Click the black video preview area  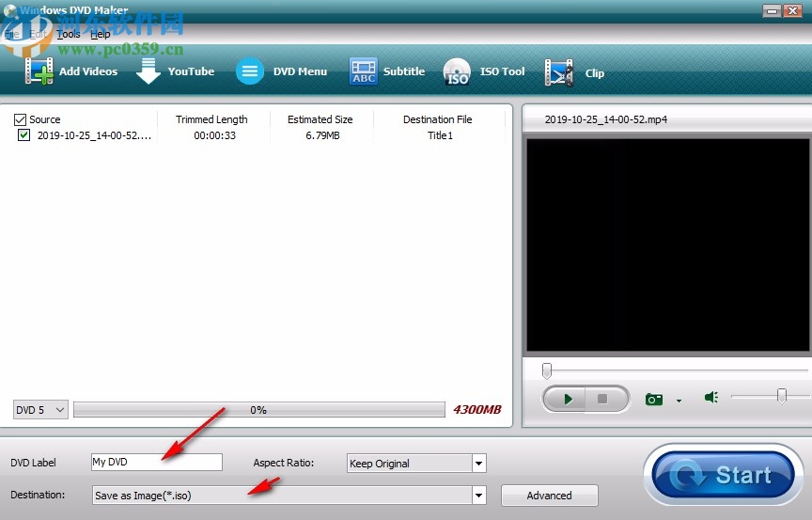tap(668, 245)
